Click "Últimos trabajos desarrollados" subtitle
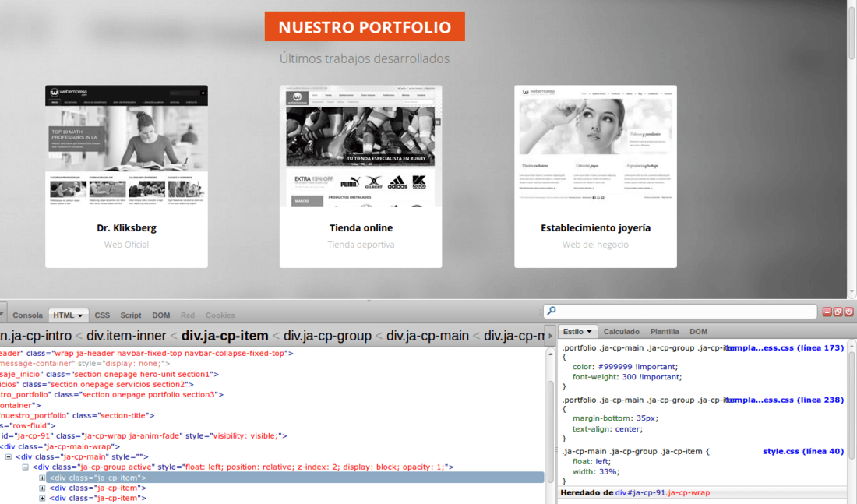 tap(365, 58)
